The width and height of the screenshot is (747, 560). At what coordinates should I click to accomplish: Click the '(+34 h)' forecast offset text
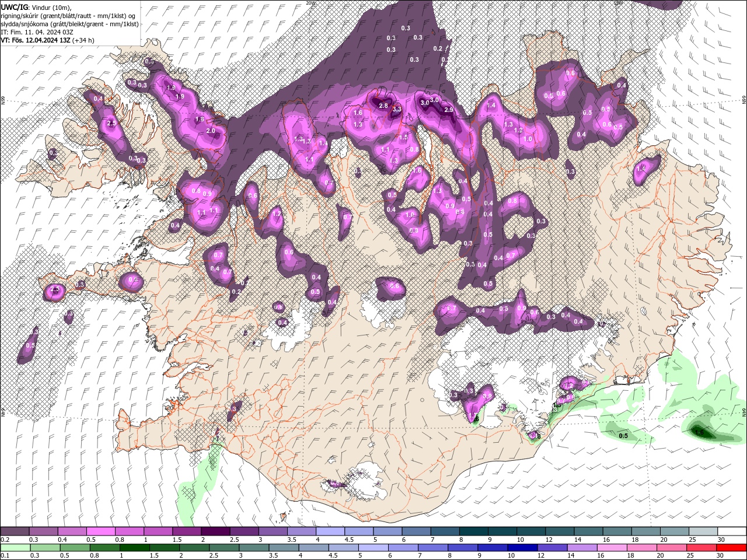(83, 40)
